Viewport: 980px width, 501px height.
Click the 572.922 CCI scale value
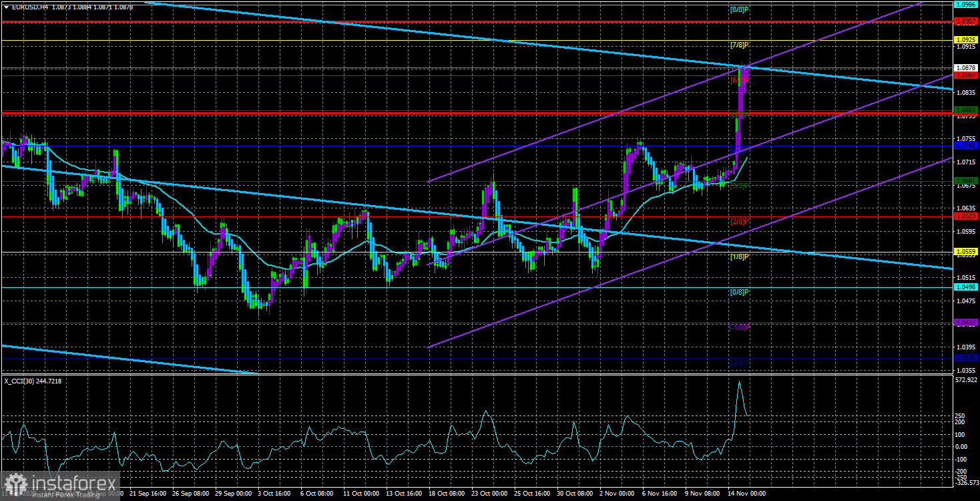[x=967, y=380]
